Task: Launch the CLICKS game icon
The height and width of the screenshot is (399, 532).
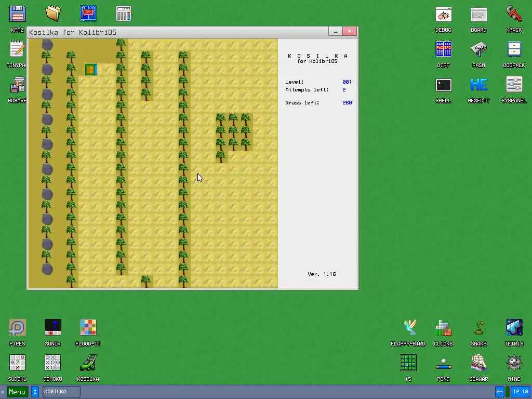Action: point(444,327)
